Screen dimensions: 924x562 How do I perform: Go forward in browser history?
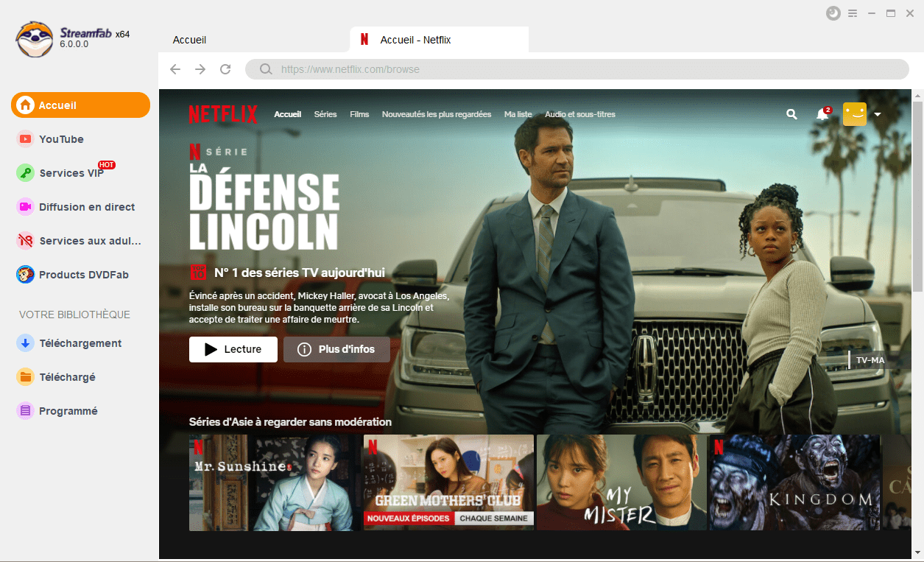point(200,69)
